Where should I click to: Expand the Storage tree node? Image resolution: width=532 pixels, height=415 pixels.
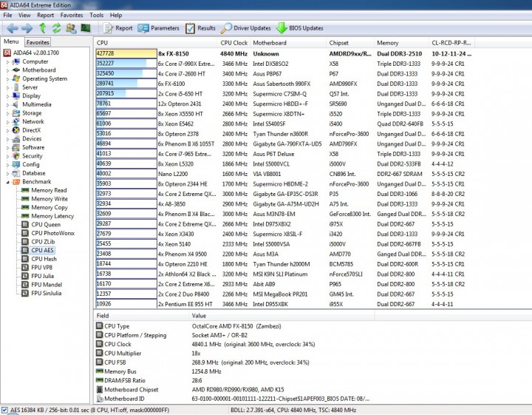8,113
